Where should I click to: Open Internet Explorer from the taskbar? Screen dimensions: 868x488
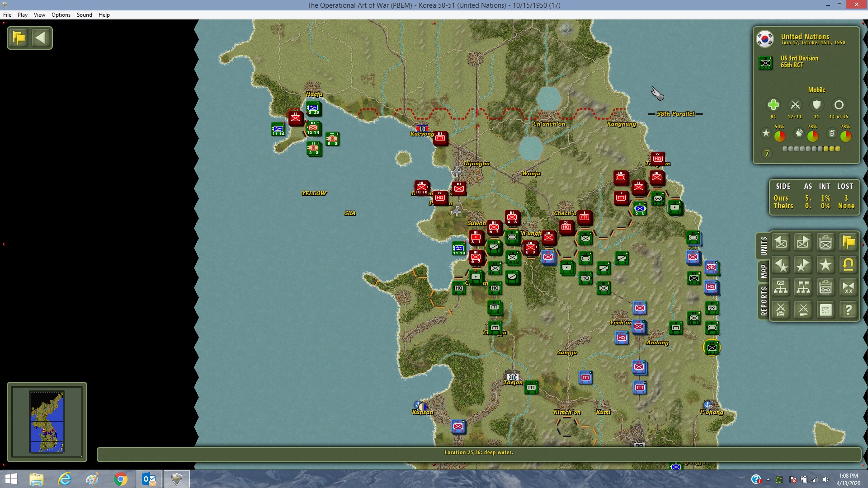[x=65, y=479]
